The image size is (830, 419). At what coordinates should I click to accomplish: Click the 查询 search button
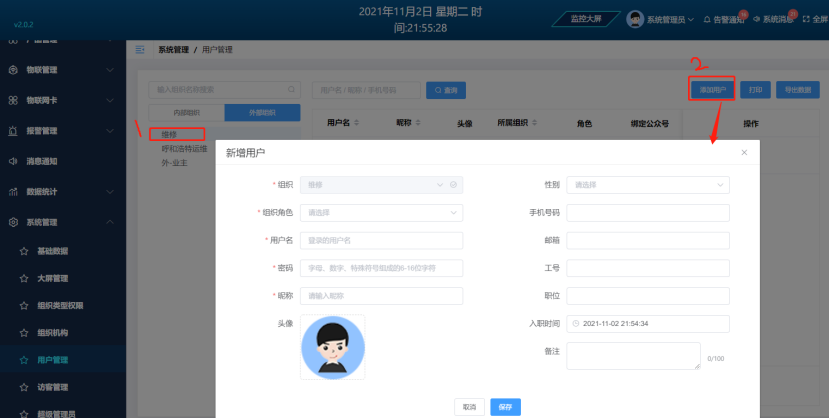446,90
